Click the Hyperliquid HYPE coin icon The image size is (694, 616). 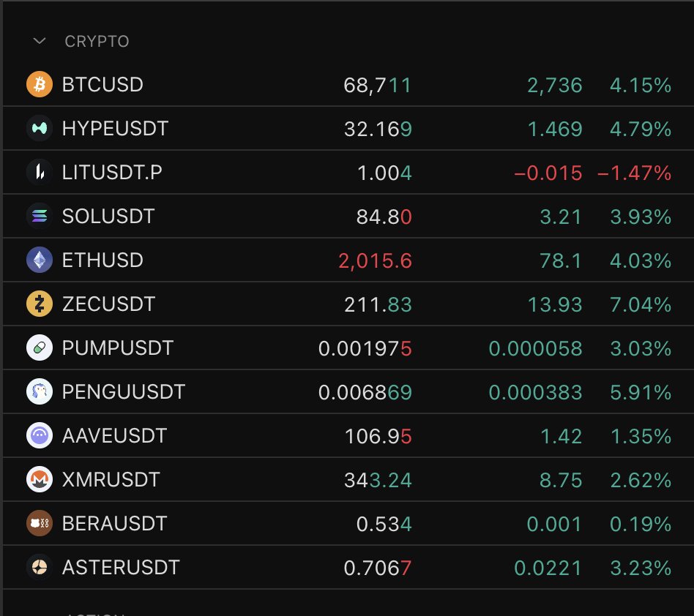40,128
